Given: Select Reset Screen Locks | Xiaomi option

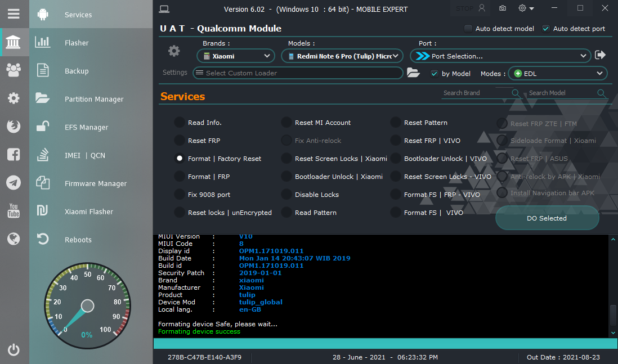Looking at the screenshot, I should 286,158.
